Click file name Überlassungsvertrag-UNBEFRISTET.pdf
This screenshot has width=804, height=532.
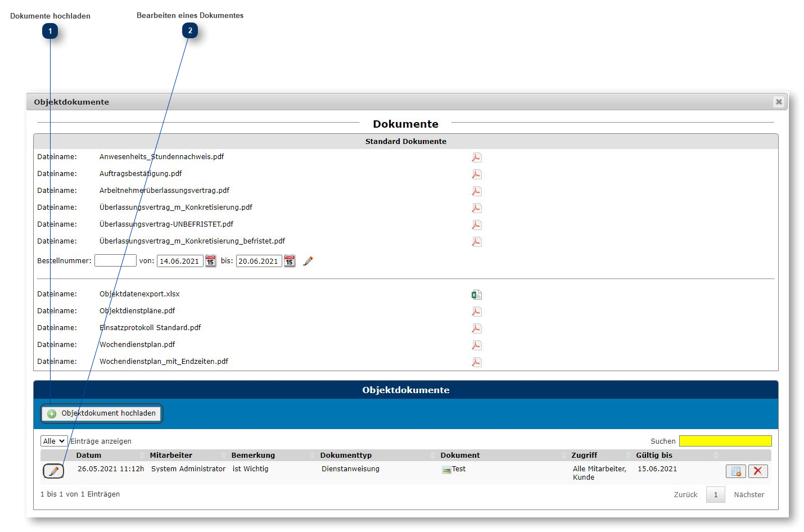pos(166,224)
